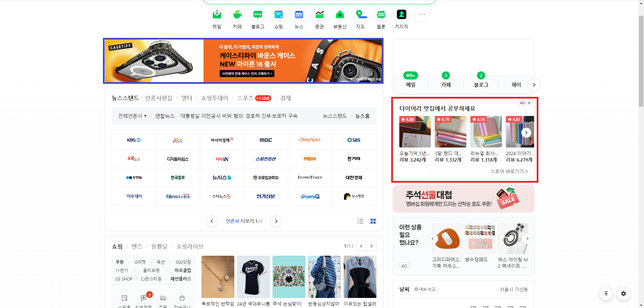
Task: Go to next page of press outlets
Action: tap(276, 221)
